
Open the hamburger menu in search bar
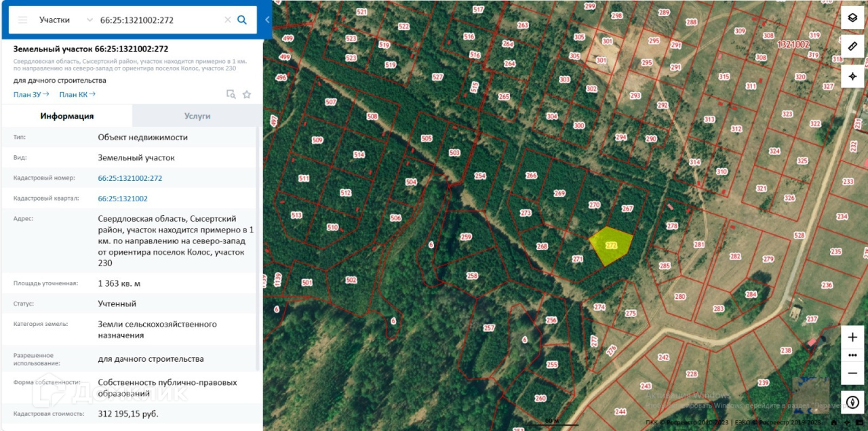coord(22,20)
